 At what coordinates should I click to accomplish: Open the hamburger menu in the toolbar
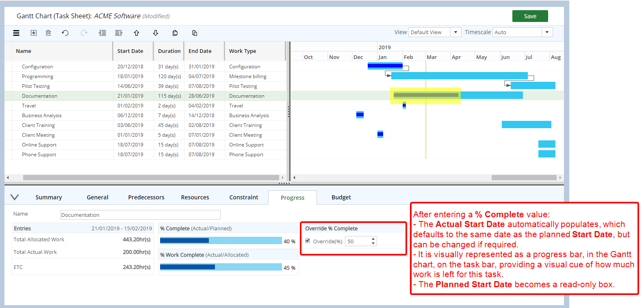tap(16, 33)
